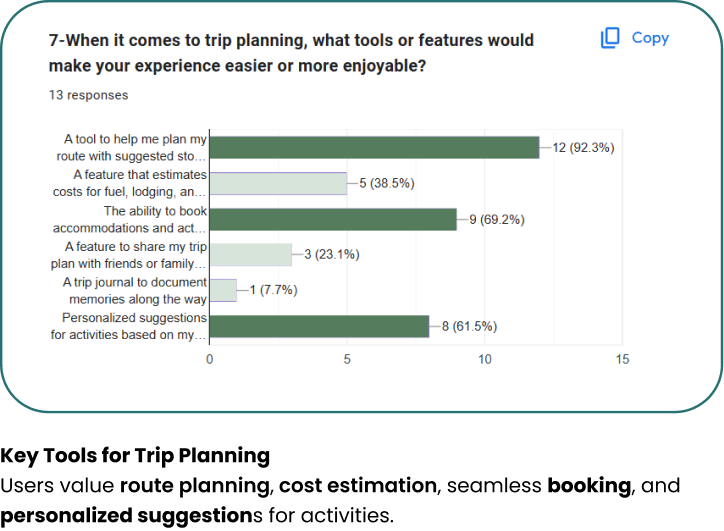Click the 3 (23.1%) share trip bar
The height and width of the screenshot is (531, 724).
(x=251, y=255)
